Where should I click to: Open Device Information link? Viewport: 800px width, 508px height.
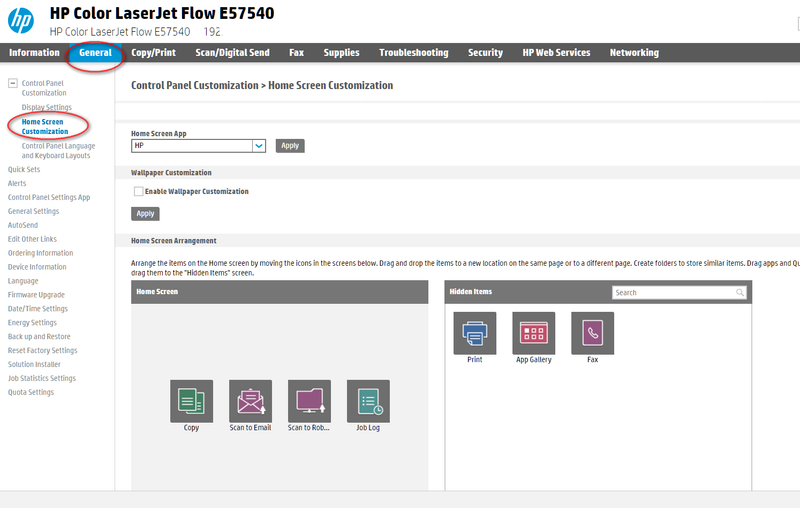click(x=37, y=267)
